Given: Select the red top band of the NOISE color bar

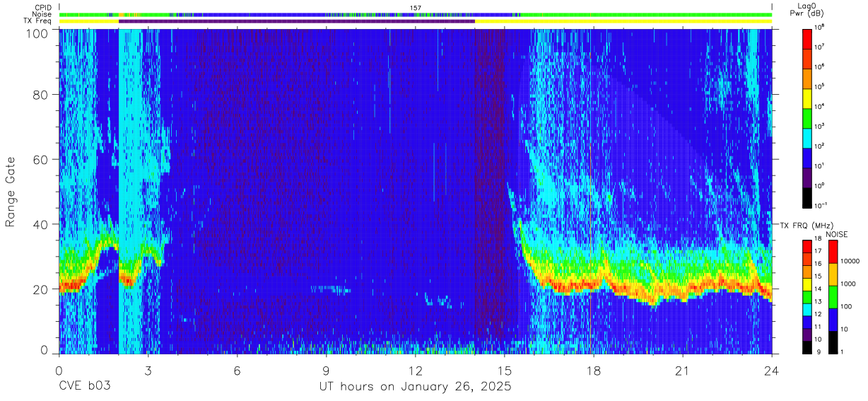Looking at the screenshot, I should [x=833, y=252].
